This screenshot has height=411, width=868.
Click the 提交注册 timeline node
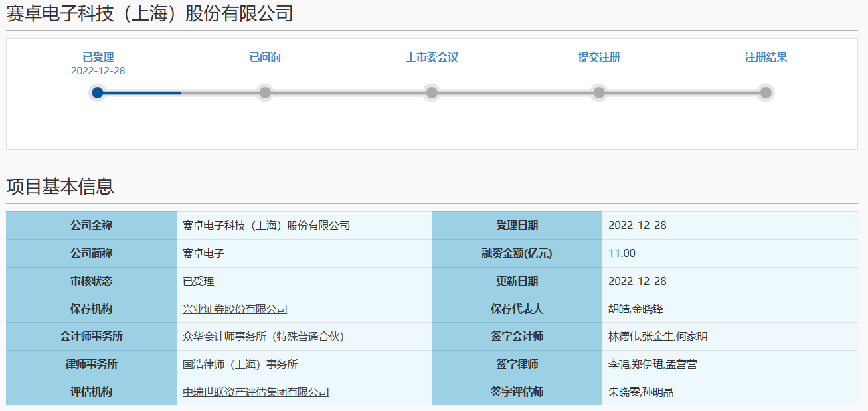coord(600,93)
